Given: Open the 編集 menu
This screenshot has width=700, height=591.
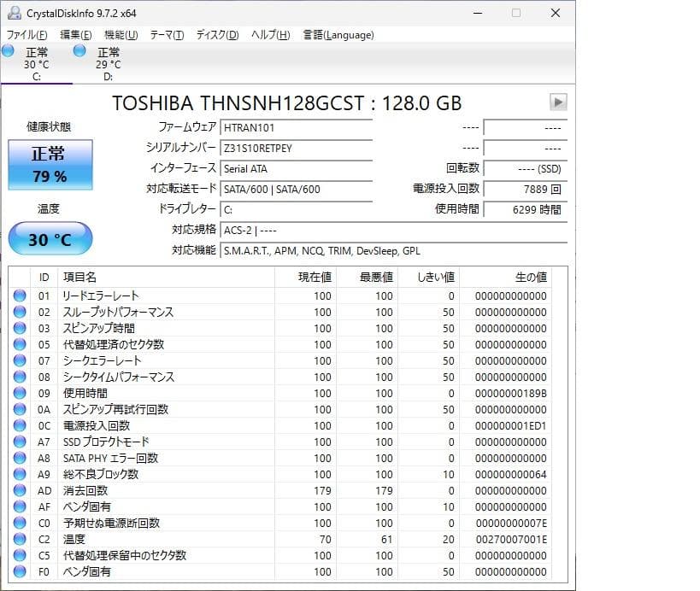Looking at the screenshot, I should click(74, 35).
